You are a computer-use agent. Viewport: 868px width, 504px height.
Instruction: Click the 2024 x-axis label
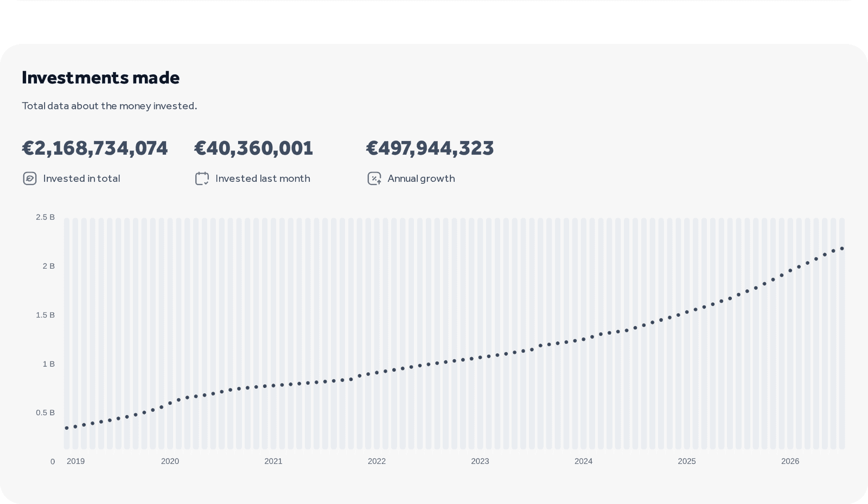pos(583,461)
